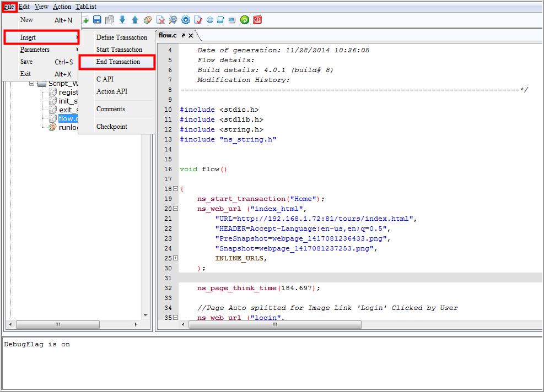
Task: Click the editor scroll left arrow
Action: 183,324
